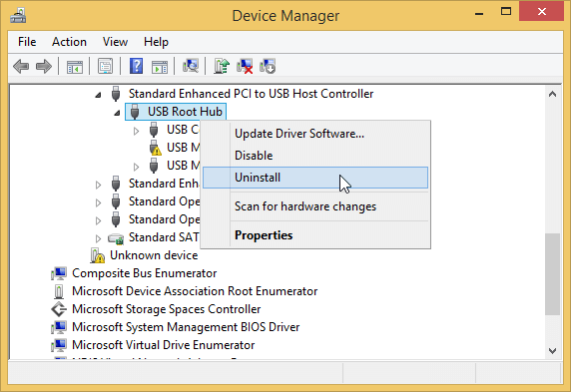Choose Disable from the context menu
Screen dimensions: 571x392
(x=315, y=156)
